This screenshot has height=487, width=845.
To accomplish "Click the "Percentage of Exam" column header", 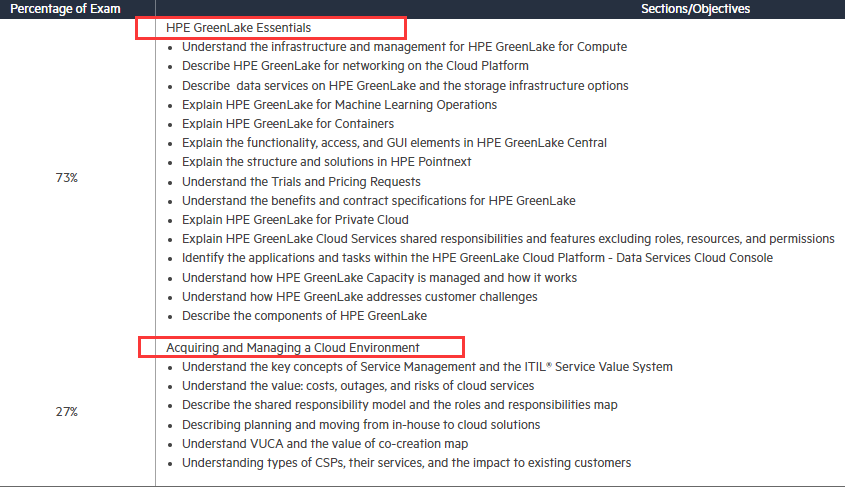I will coord(66,9).
